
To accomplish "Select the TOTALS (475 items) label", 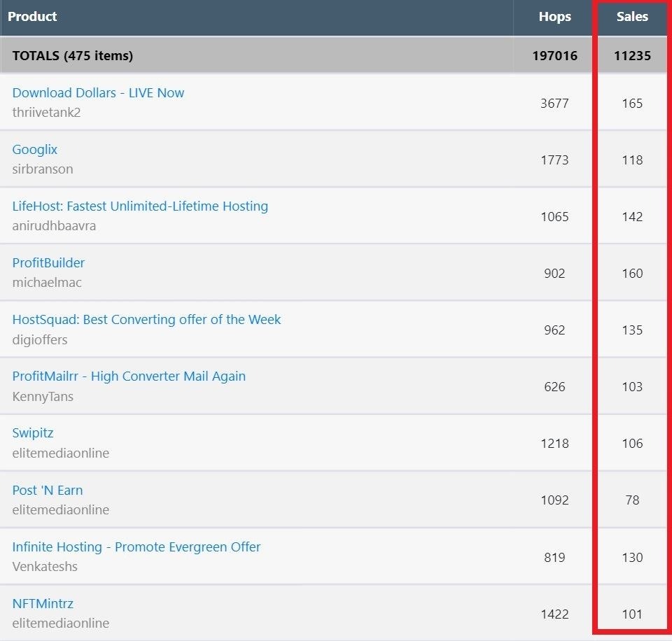I will pyautogui.click(x=72, y=56).
